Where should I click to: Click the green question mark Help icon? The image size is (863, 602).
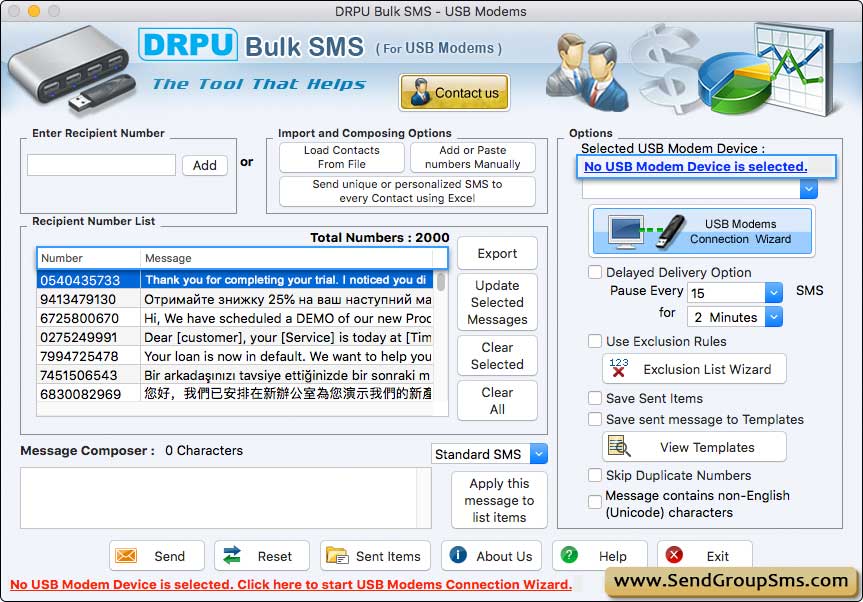(569, 555)
